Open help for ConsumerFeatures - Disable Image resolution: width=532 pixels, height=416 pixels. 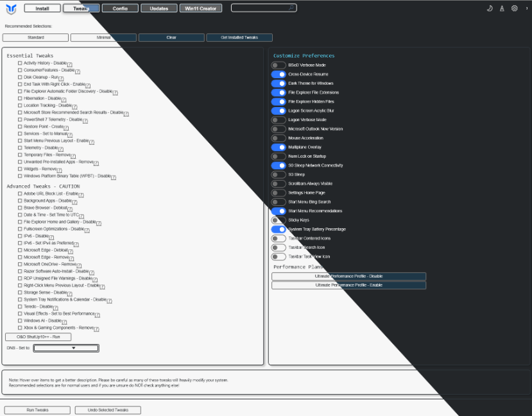coord(78,72)
